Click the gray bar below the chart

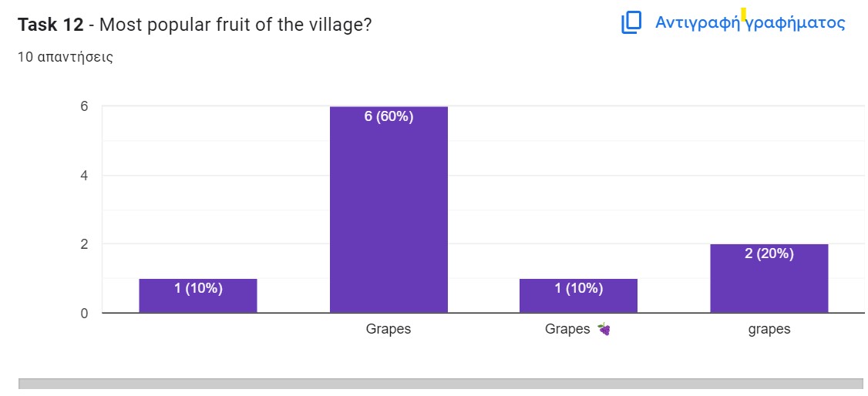(x=441, y=386)
